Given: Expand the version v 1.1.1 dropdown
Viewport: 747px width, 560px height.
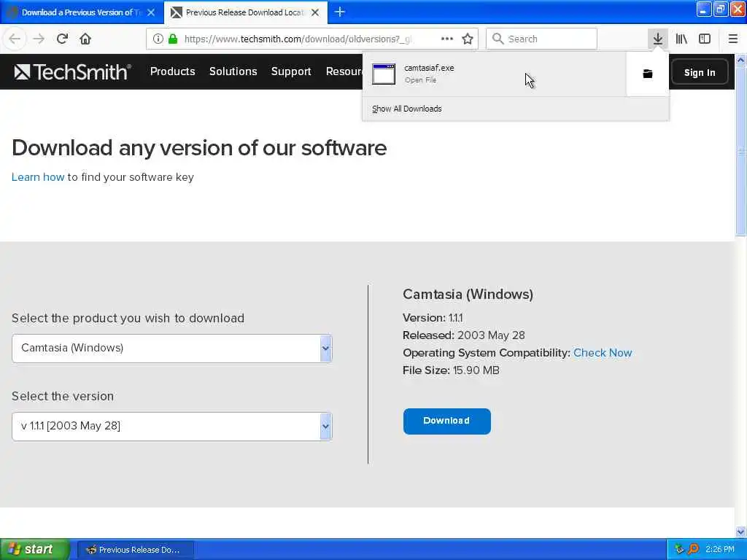Looking at the screenshot, I should tap(171, 426).
